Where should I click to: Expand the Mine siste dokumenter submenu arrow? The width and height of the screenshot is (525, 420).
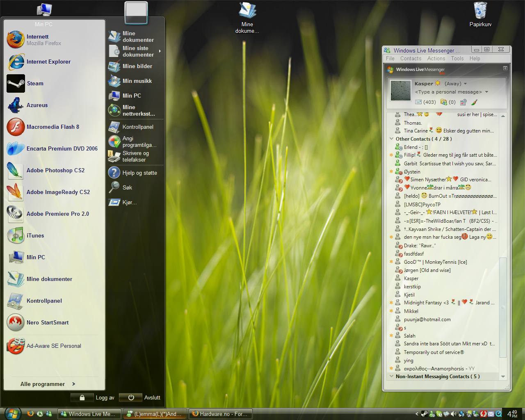(x=160, y=51)
